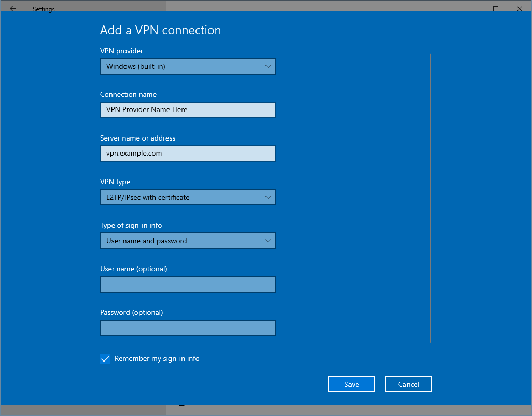Uncheck Remember my sign-in info
Image resolution: width=532 pixels, height=416 pixels.
pos(105,358)
